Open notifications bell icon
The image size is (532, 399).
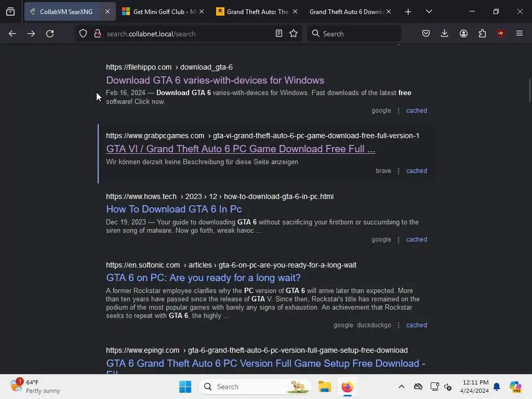click(x=497, y=387)
